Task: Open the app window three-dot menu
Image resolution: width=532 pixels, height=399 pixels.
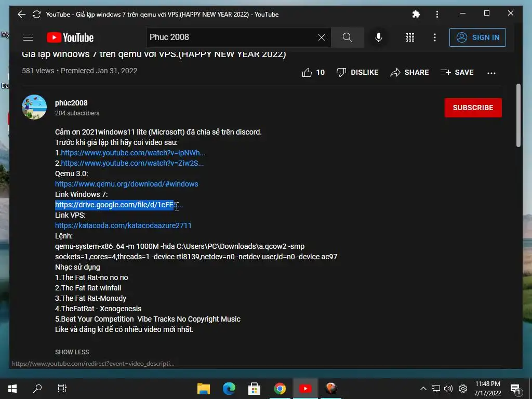Action: click(437, 14)
